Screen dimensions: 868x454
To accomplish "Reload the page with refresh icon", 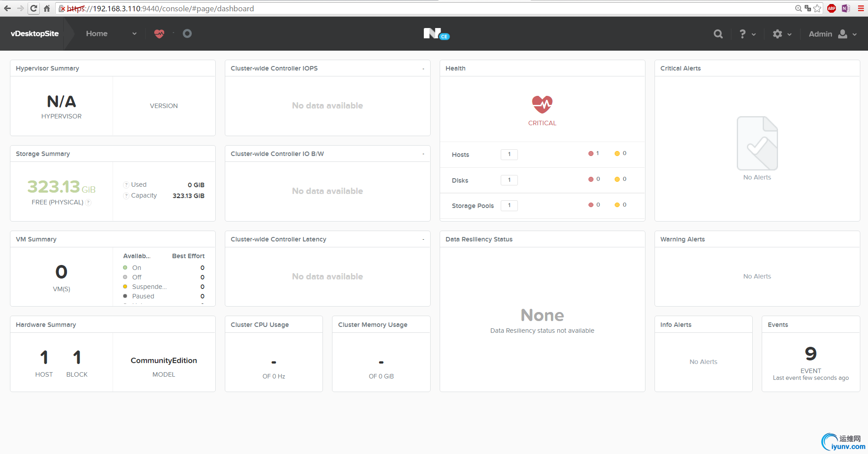I will click(x=34, y=8).
